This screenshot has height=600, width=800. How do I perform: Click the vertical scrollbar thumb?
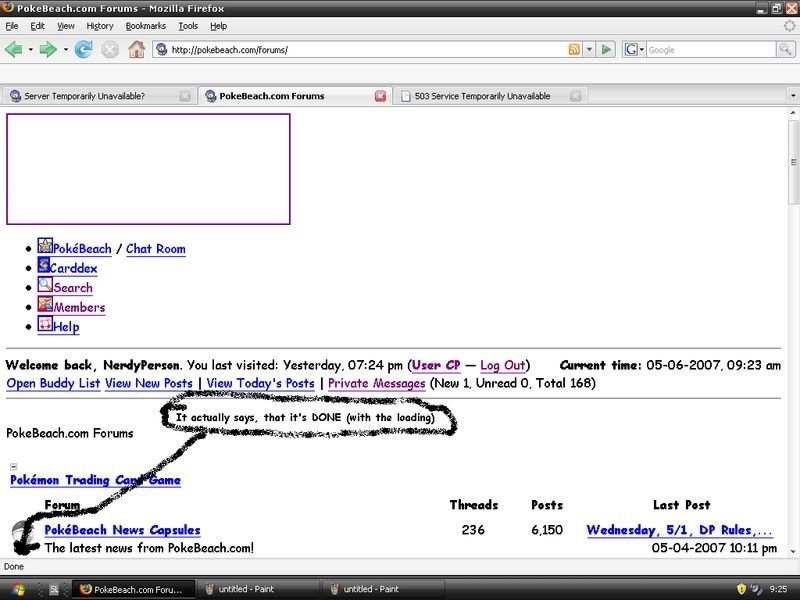(x=793, y=162)
